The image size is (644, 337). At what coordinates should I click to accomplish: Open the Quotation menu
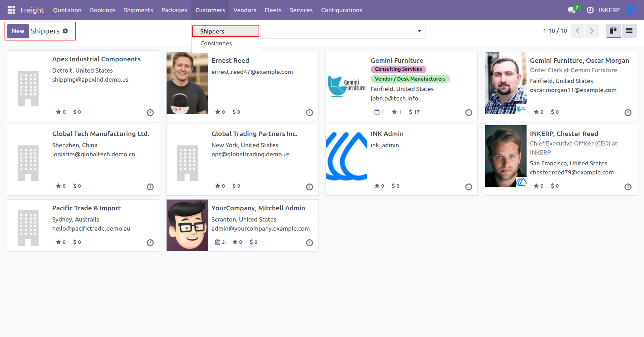click(67, 10)
